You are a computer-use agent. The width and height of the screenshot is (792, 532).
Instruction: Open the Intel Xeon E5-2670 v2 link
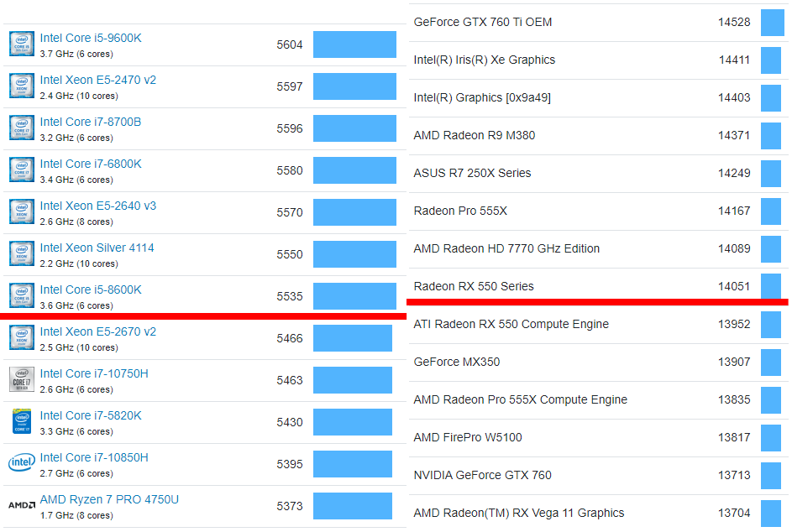[98, 331]
